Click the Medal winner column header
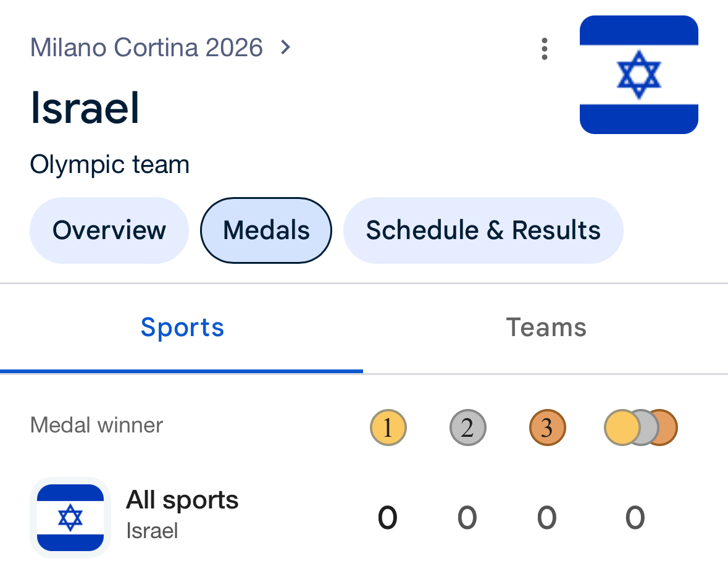 tap(96, 425)
